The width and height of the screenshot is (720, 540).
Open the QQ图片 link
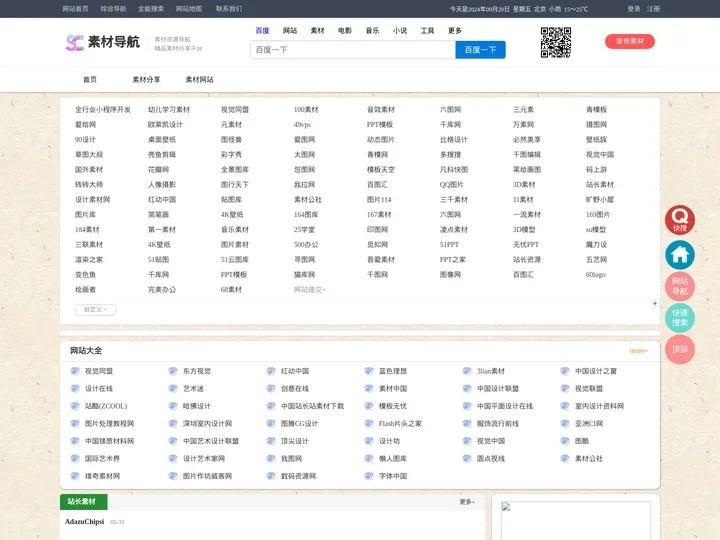[x=451, y=185]
